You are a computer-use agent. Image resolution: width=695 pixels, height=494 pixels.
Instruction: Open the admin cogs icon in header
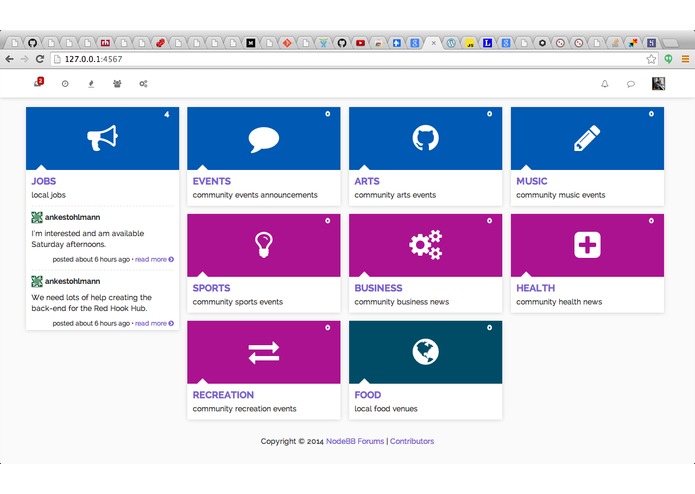[x=143, y=83]
